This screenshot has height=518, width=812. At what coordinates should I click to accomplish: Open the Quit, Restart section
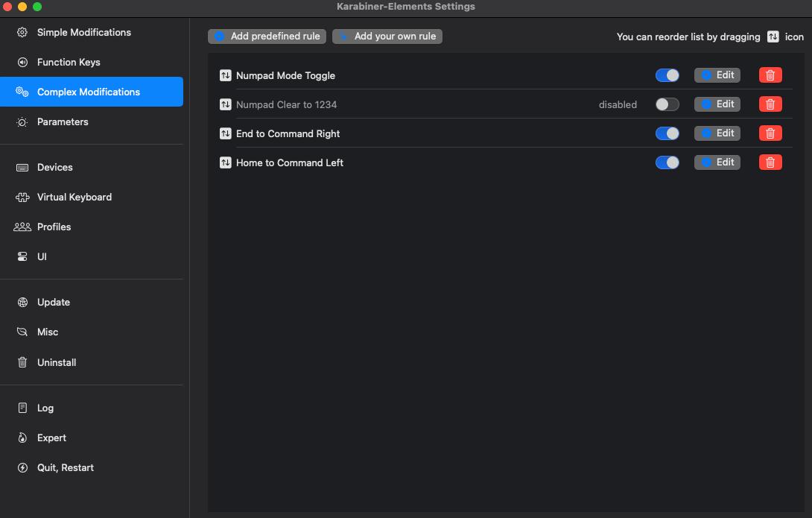[x=65, y=468]
